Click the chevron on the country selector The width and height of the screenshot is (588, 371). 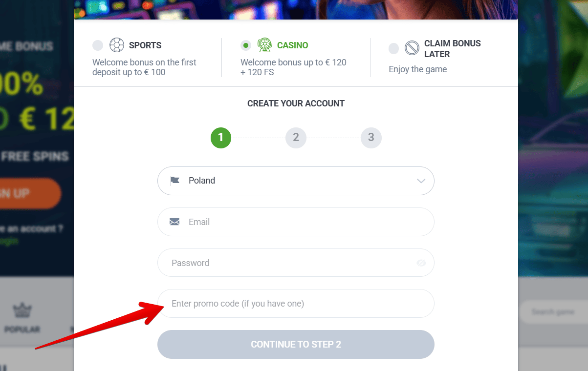(x=421, y=180)
